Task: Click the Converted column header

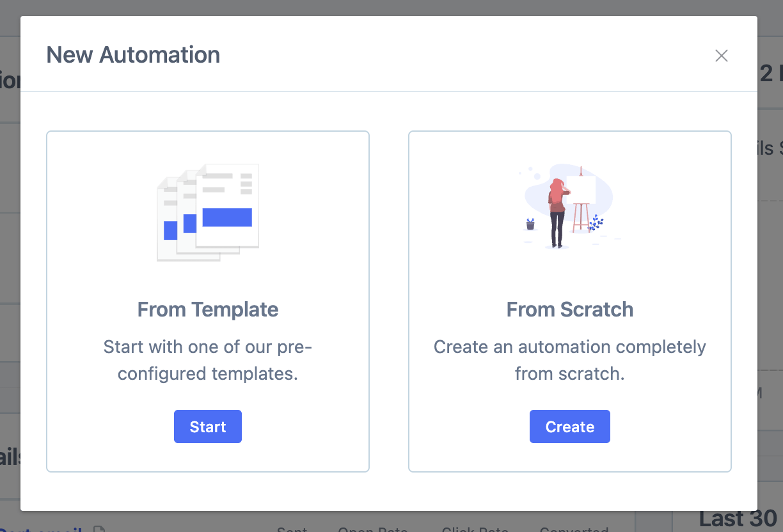Action: tap(574, 529)
